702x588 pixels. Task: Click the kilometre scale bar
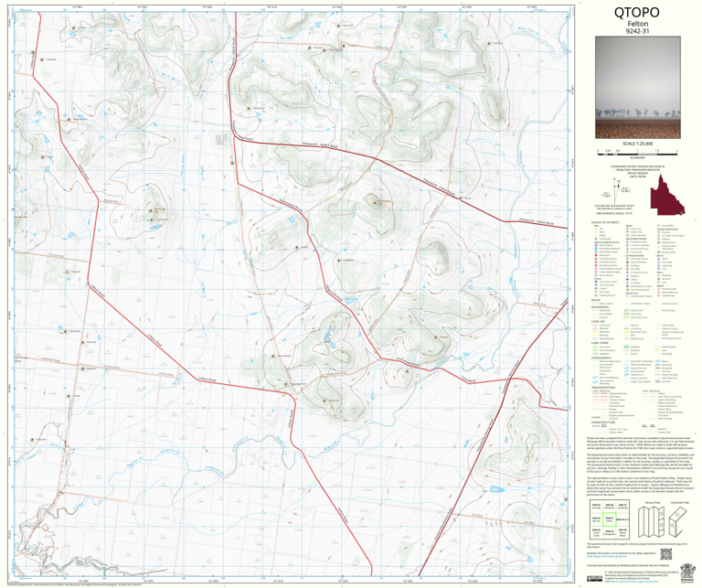tap(637, 154)
